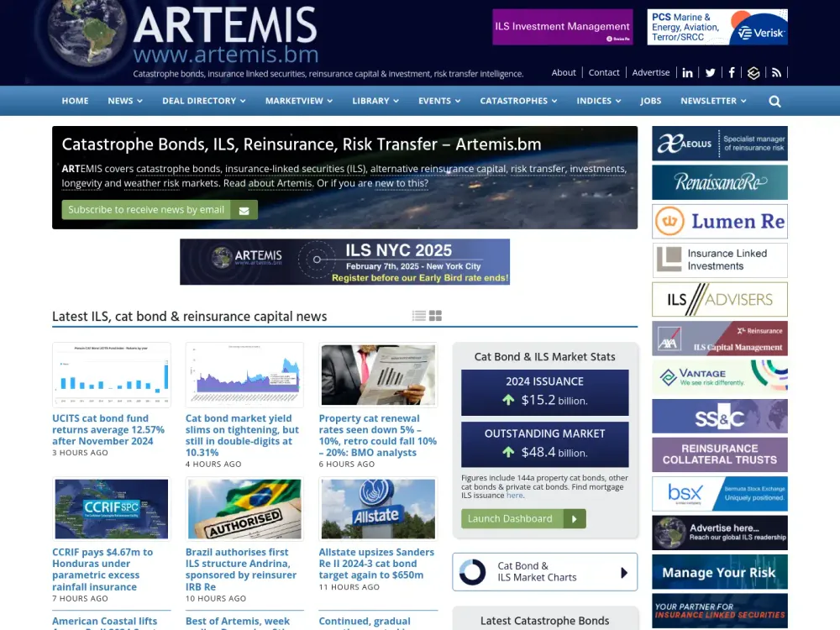Open the Artemis LinkedIn page icon
The width and height of the screenshot is (840, 630).
(688, 72)
